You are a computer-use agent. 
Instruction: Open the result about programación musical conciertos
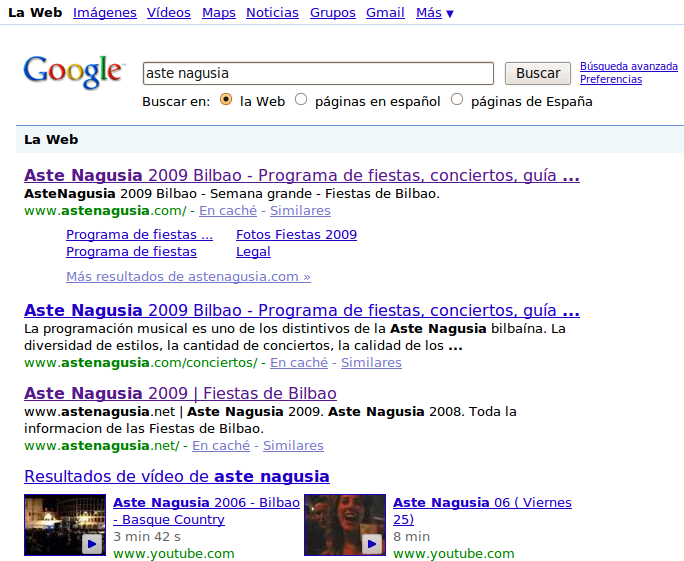tap(302, 311)
